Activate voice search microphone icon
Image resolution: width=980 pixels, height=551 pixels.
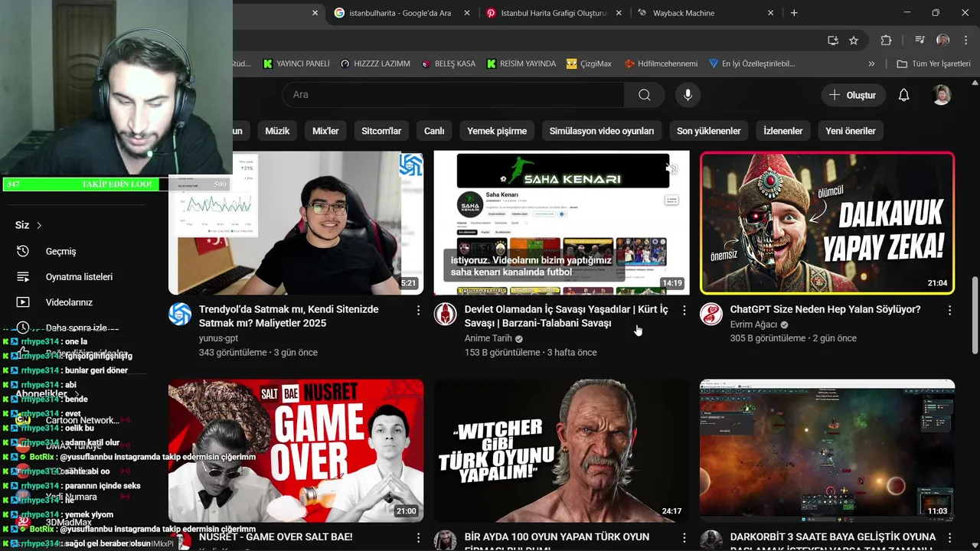(688, 95)
